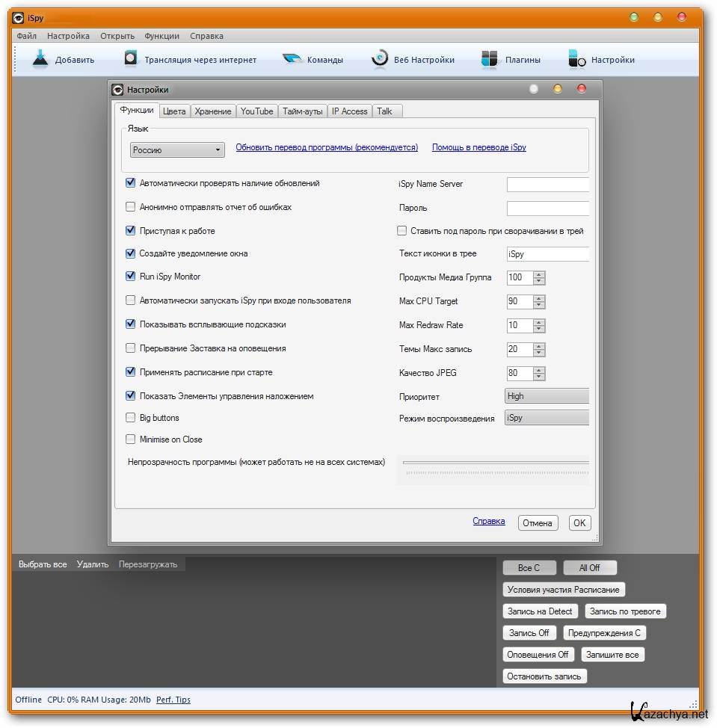Open Режим воспроизведения dropdown
Image resolution: width=717 pixels, height=728 pixels.
coord(547,418)
